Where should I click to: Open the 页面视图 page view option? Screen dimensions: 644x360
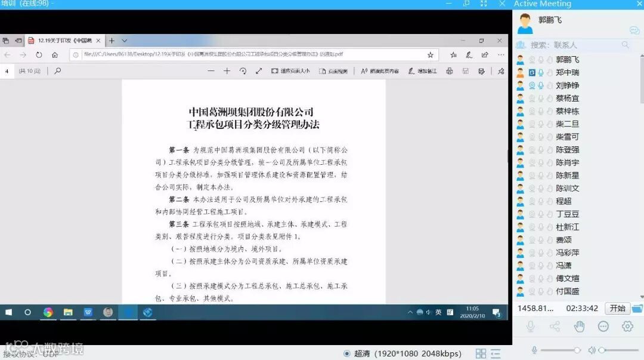click(x=333, y=71)
